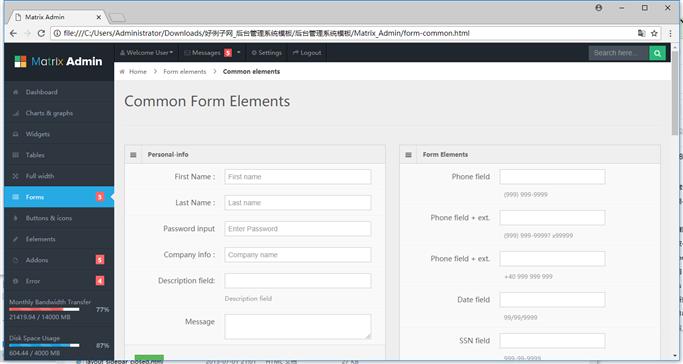Expand the Messages dropdown arrow

tap(238, 53)
